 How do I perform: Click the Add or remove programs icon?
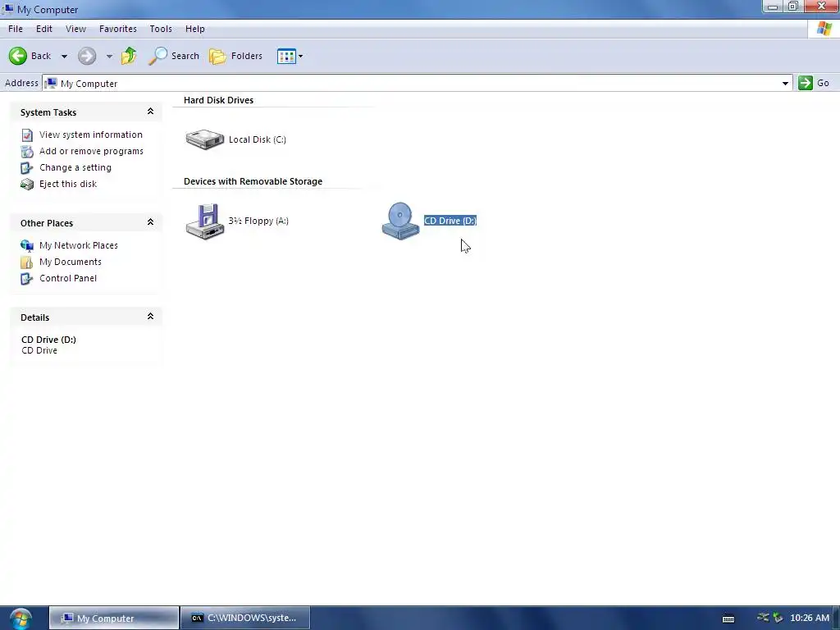(x=27, y=152)
